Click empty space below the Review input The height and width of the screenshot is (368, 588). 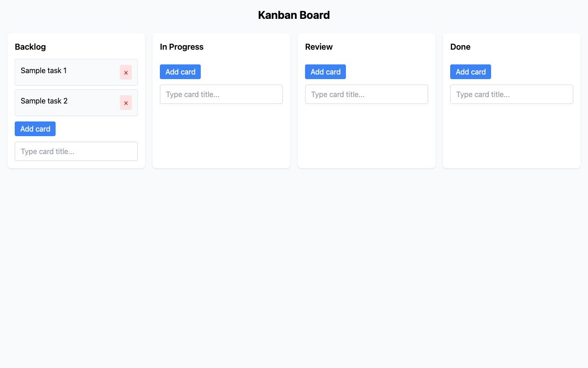pos(367,136)
